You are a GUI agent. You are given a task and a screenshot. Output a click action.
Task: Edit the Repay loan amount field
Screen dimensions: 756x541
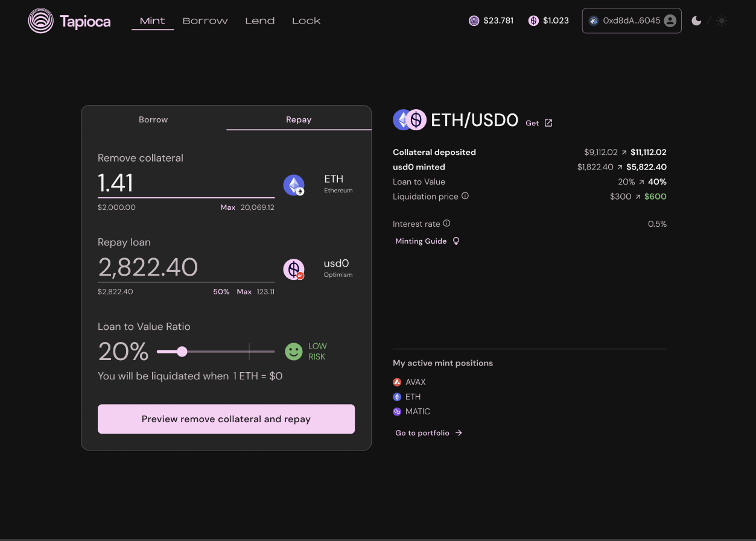[x=186, y=267]
